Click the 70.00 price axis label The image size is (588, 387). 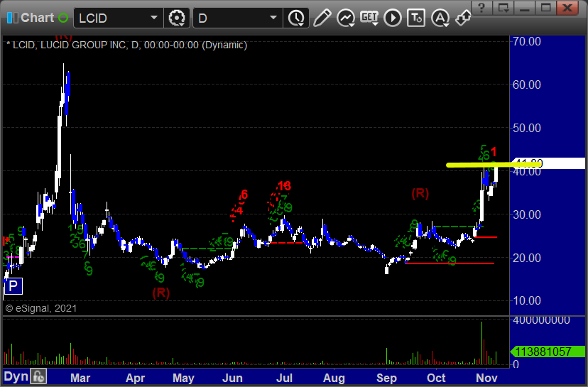[526, 41]
